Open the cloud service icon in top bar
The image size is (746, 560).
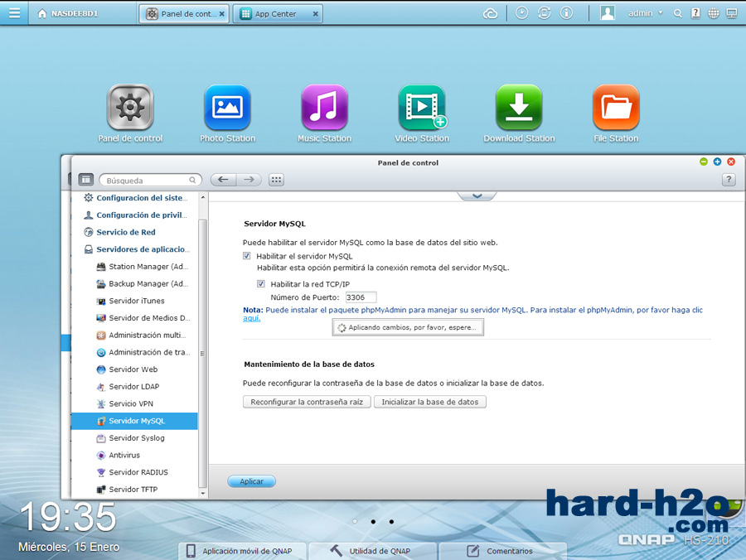pos(490,13)
